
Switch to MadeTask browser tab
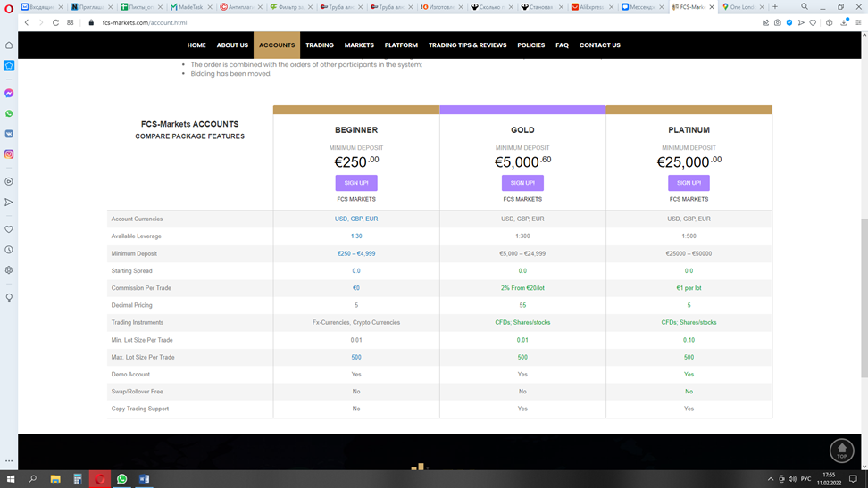[x=190, y=6]
